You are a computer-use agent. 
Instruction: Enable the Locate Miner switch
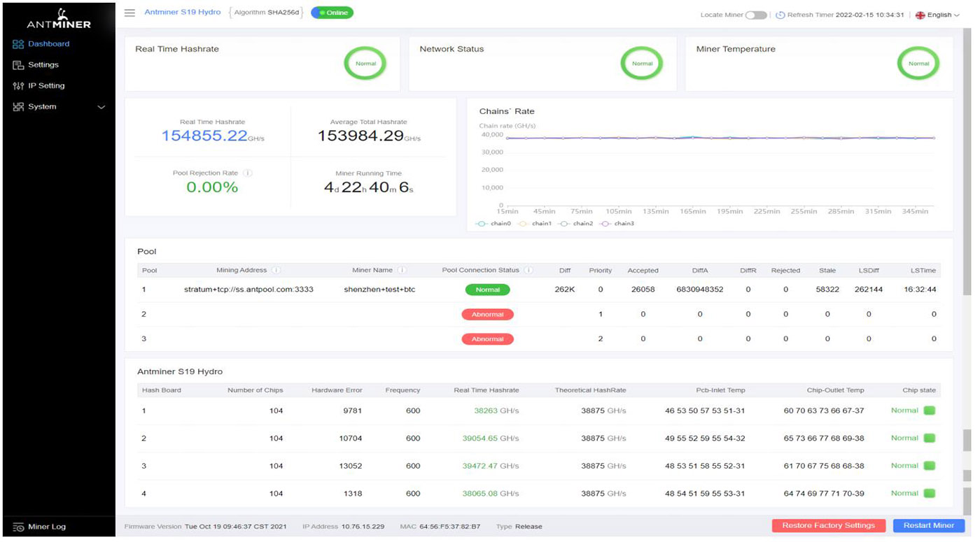click(757, 14)
